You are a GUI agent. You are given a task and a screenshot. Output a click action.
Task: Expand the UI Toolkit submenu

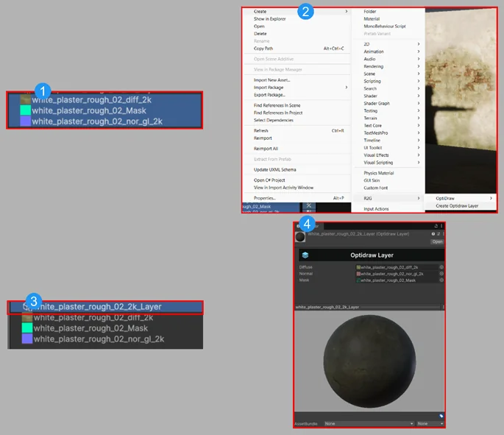(x=388, y=147)
